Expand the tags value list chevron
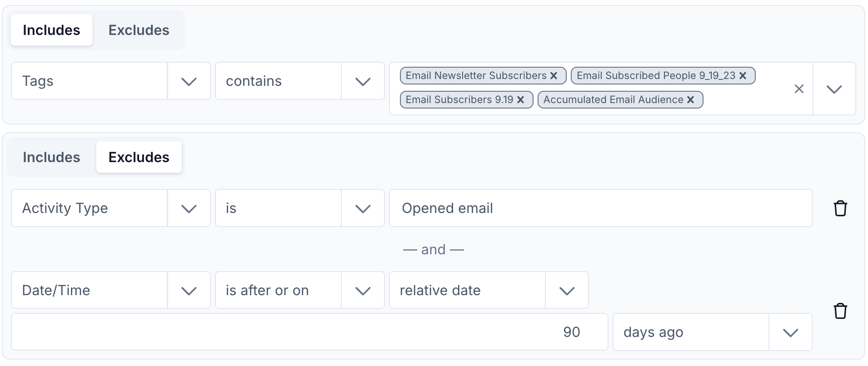868x366 pixels. click(x=834, y=89)
